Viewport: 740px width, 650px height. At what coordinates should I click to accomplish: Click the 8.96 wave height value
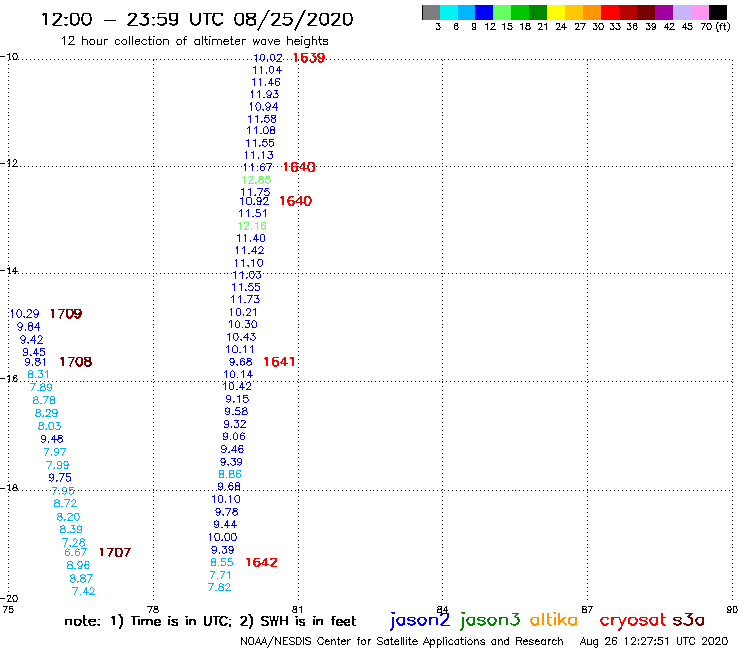(x=78, y=566)
